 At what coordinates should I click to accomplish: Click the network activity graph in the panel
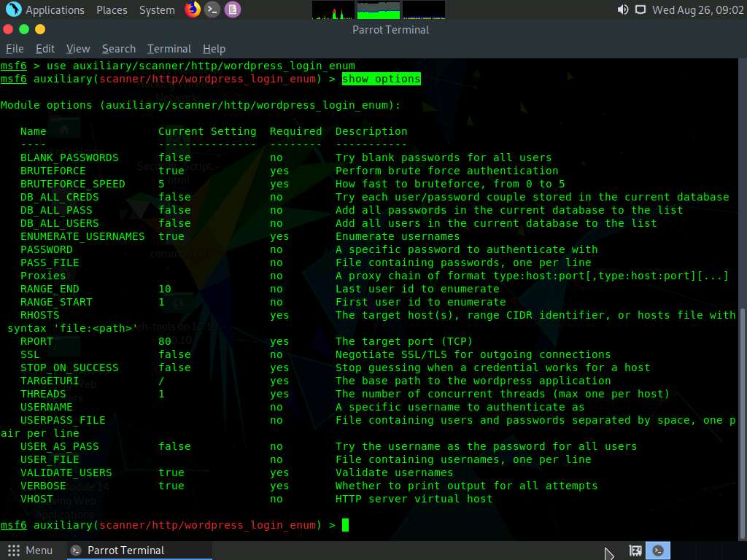pos(423,9)
